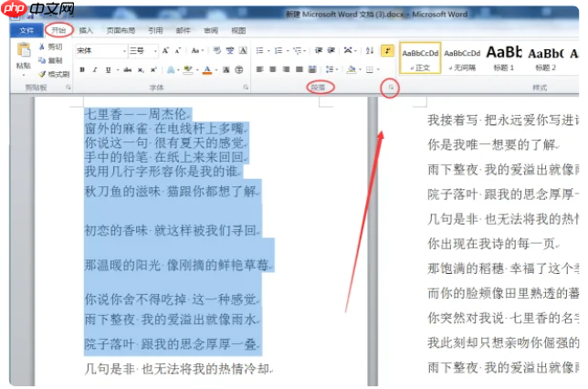The height and width of the screenshot is (389, 588).
Task: Toggle Bold formatting
Action: (82, 69)
